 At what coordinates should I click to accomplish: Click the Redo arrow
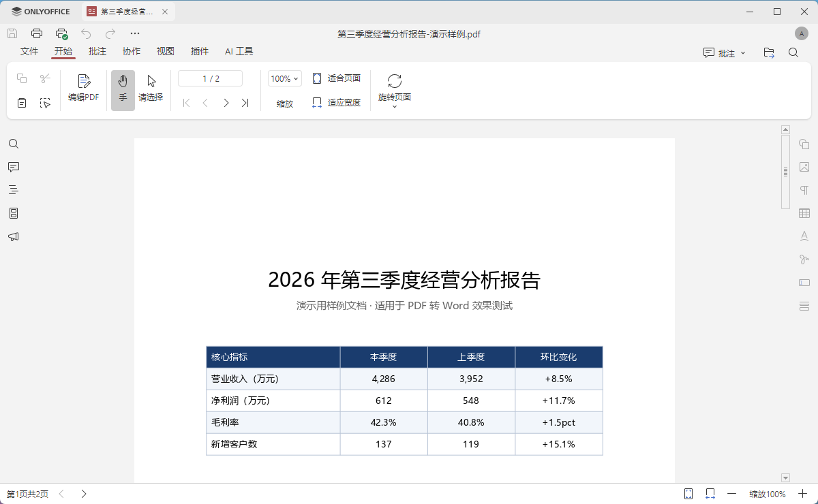click(x=110, y=33)
